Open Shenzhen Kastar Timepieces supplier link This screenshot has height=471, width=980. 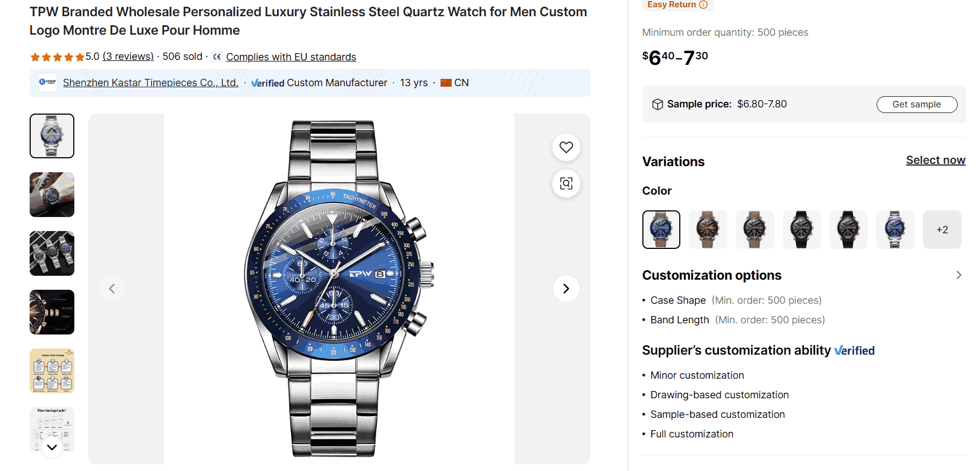(150, 83)
